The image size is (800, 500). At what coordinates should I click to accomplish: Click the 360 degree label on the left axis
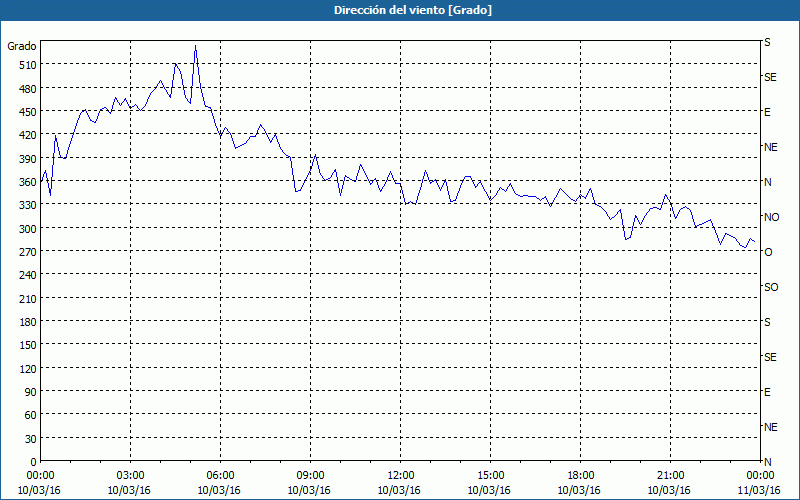pos(29,182)
